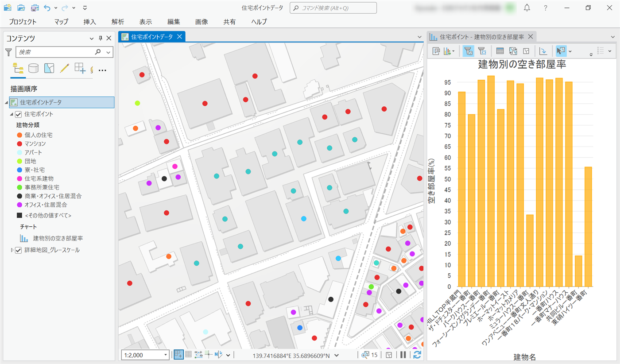Click the refresh map icon in status bar
620x364 pixels.
click(417, 355)
